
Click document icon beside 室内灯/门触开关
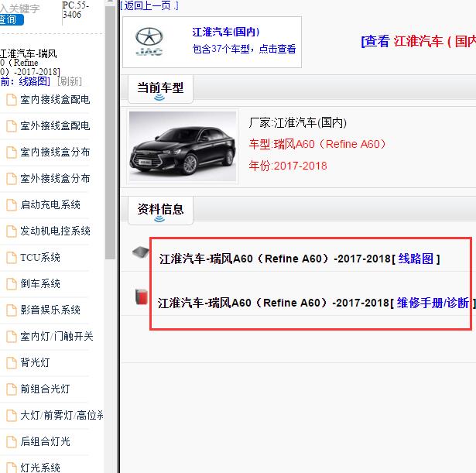point(12,337)
